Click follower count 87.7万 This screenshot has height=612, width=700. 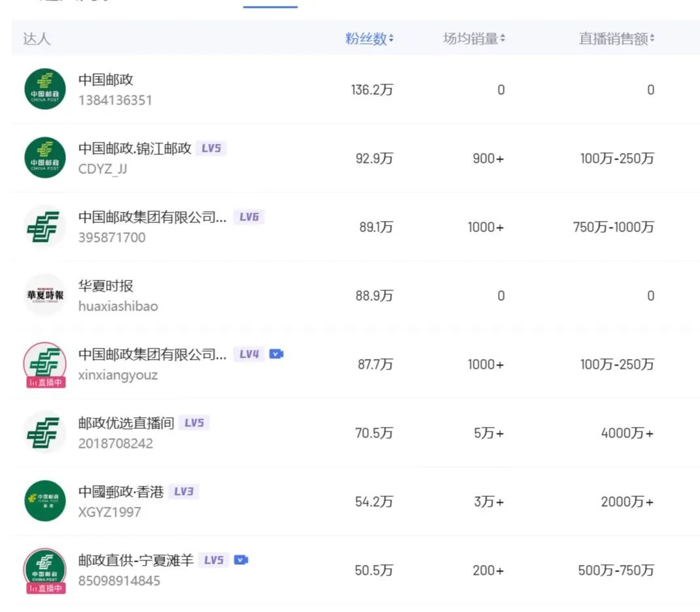tap(376, 365)
